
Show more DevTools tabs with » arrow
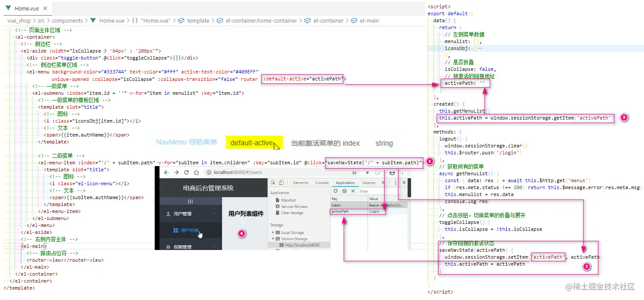click(383, 183)
